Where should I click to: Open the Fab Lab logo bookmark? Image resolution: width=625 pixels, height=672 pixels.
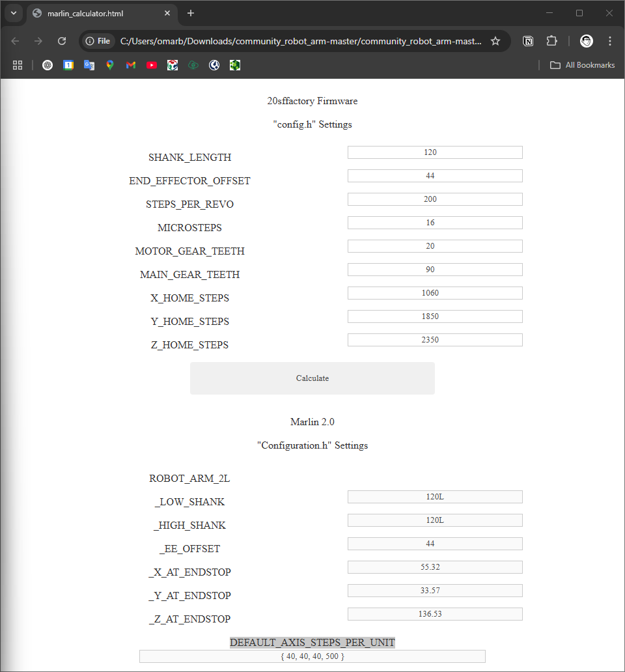(x=173, y=65)
